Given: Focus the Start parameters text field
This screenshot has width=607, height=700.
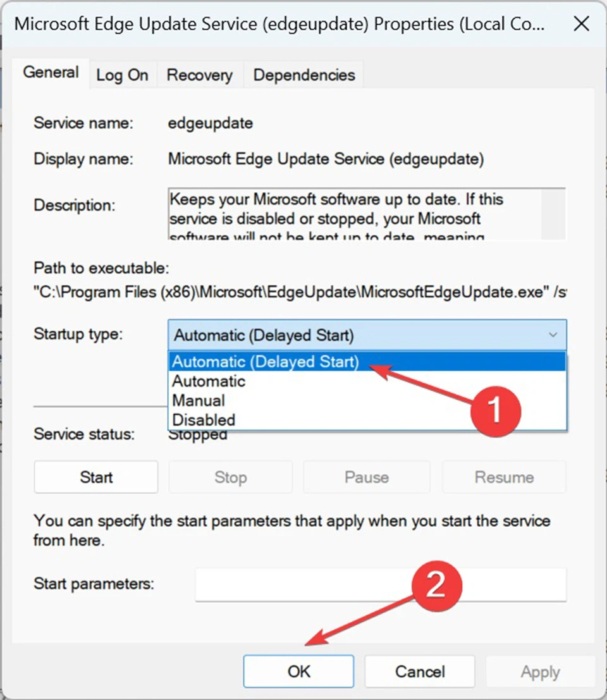Looking at the screenshot, I should [381, 584].
